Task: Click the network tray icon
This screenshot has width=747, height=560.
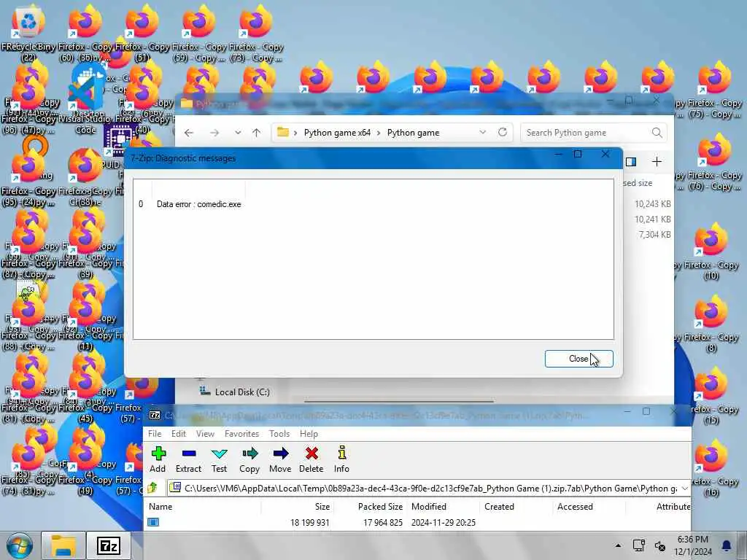Action: (x=638, y=545)
